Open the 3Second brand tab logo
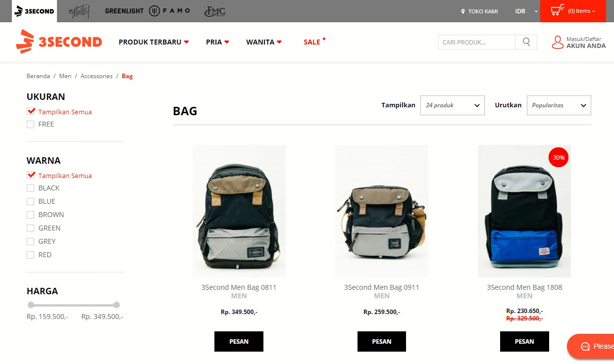This screenshot has width=614, height=364. coord(34,11)
